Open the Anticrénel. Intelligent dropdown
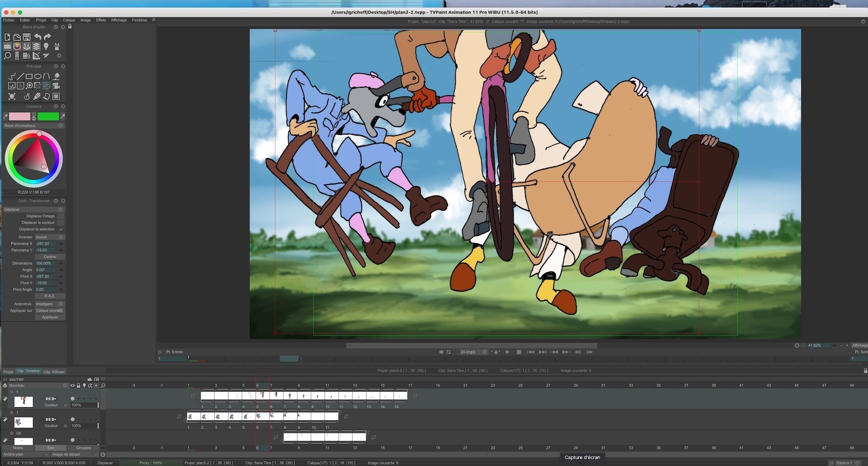 click(x=50, y=304)
